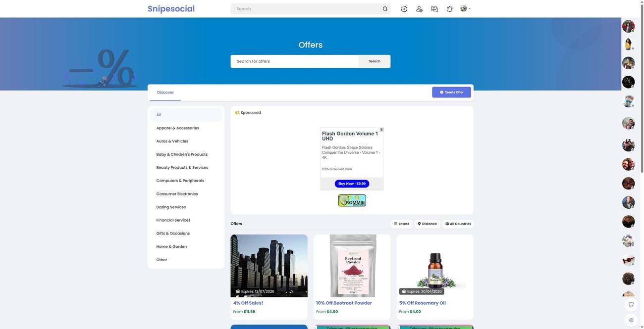
Task: Choose Beauty Products & Services category
Action: tap(186, 168)
